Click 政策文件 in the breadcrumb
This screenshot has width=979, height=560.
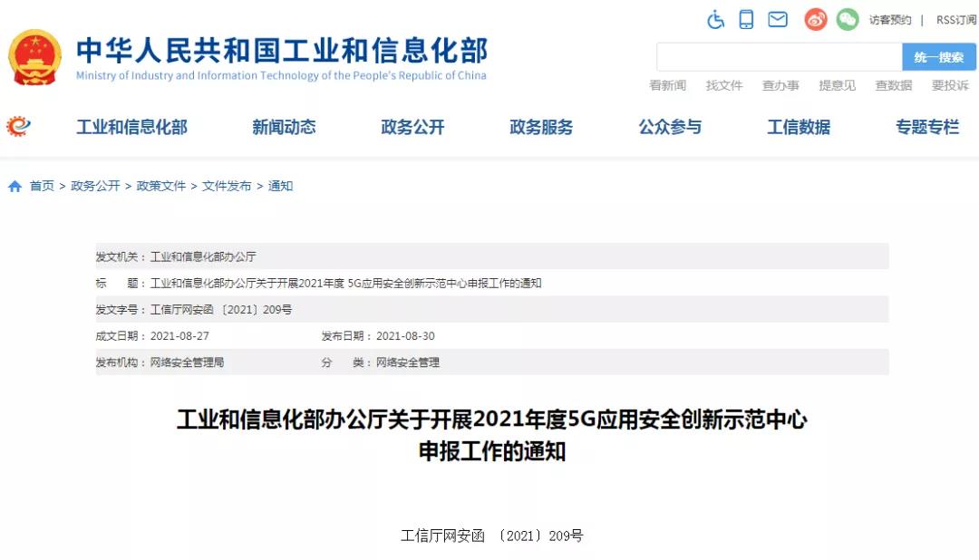[x=159, y=185]
